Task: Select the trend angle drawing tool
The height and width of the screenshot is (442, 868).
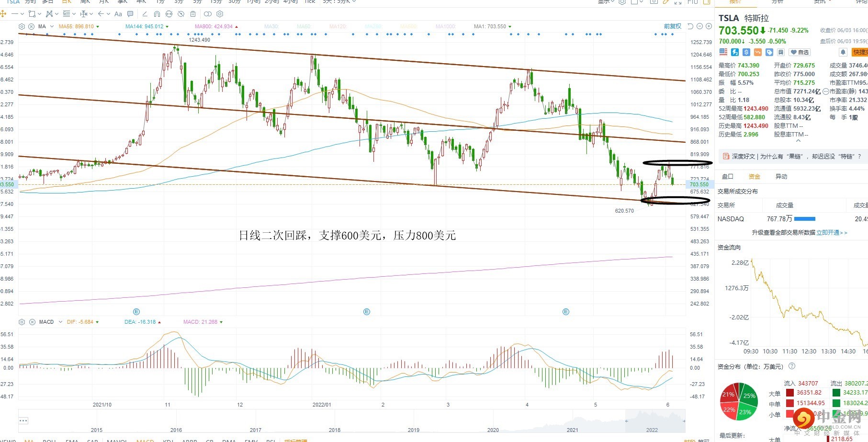Action: click(x=145, y=14)
